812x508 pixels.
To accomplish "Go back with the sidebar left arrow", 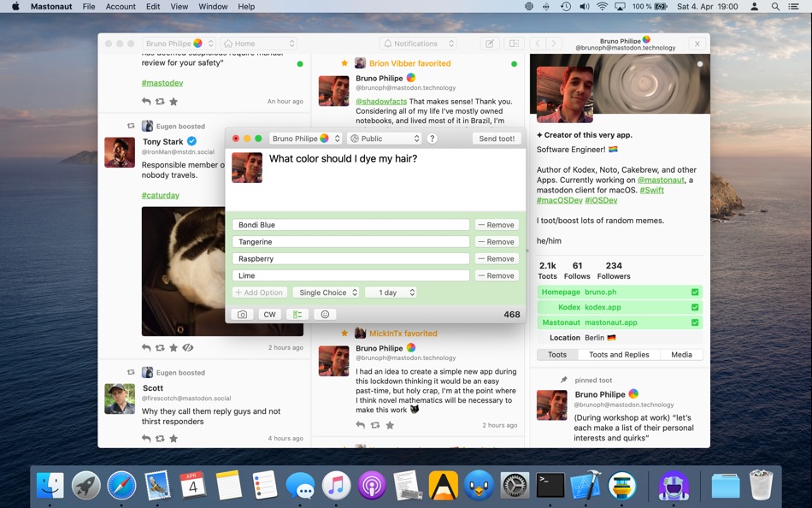I will [538, 44].
